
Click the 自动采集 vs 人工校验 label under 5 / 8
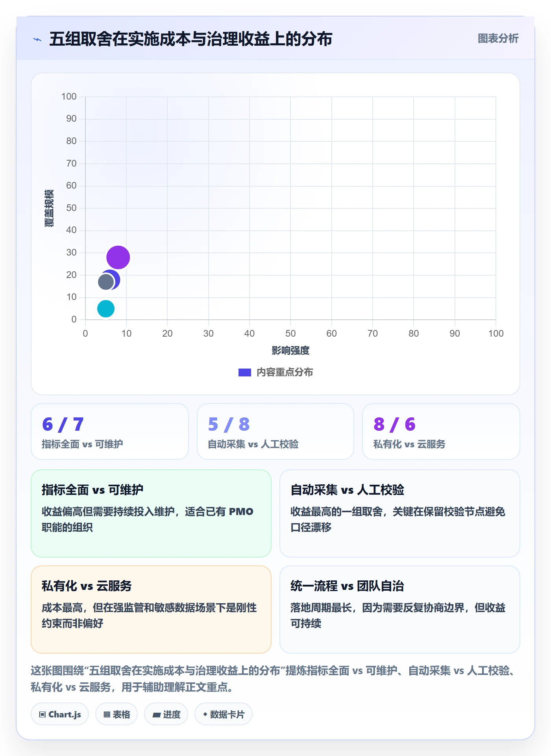tap(253, 444)
